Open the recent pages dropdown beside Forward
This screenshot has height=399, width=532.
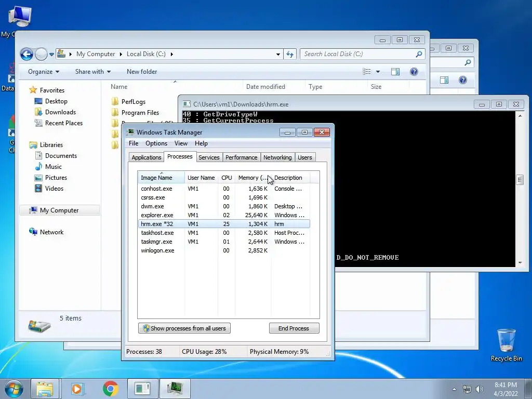pyautogui.click(x=51, y=54)
